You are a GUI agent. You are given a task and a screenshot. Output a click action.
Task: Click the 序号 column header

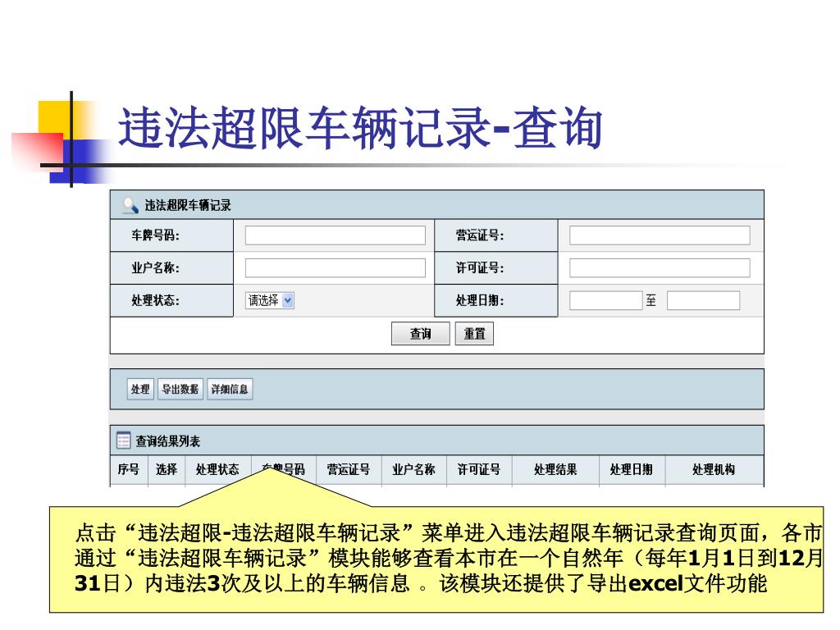coord(129,470)
